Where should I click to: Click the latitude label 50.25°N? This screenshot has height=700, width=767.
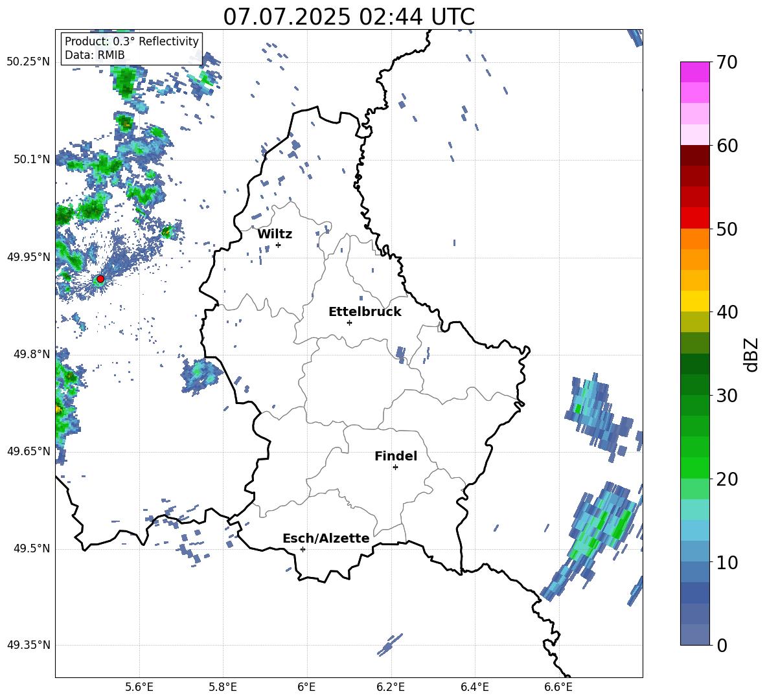29,62
